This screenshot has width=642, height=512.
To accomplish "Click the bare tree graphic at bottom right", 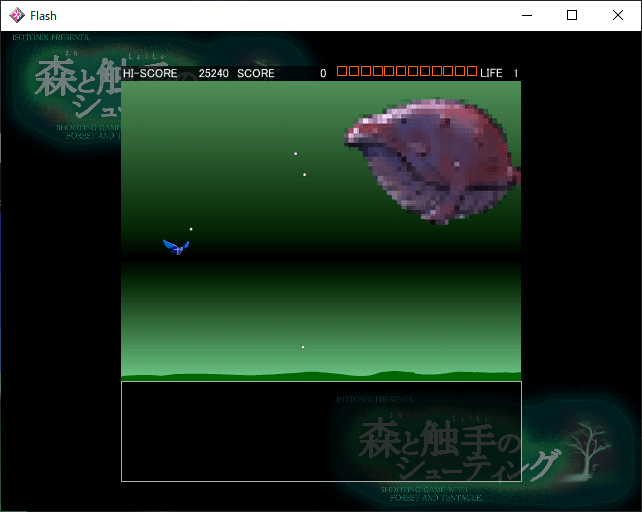I will (587, 451).
